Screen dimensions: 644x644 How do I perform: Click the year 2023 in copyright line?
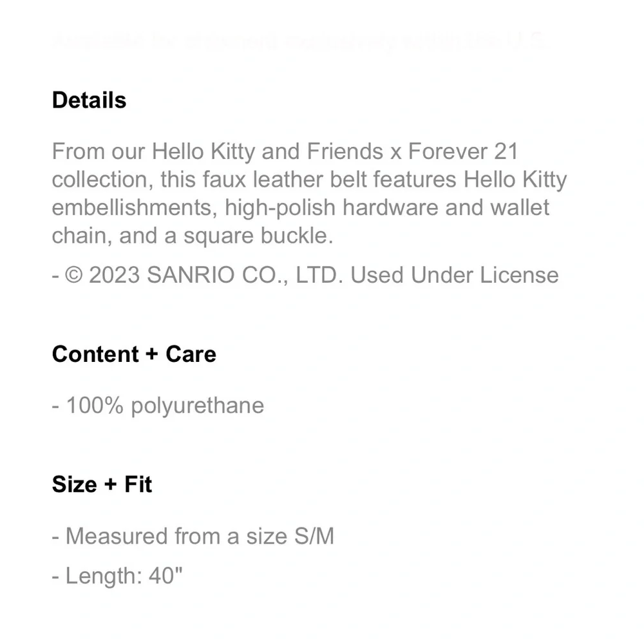tap(114, 275)
